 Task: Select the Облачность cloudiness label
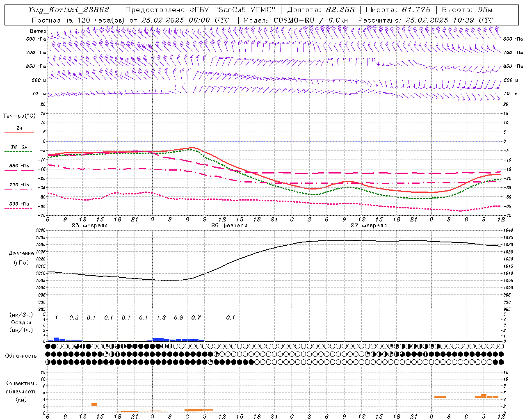[21, 356]
